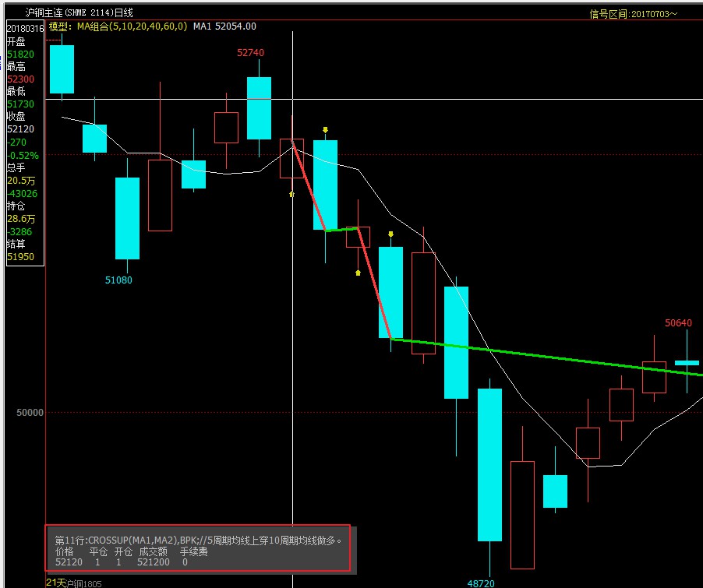703x588 pixels.
Task: Click the yellow down-arrow where the second red line starts
Action: pos(390,234)
